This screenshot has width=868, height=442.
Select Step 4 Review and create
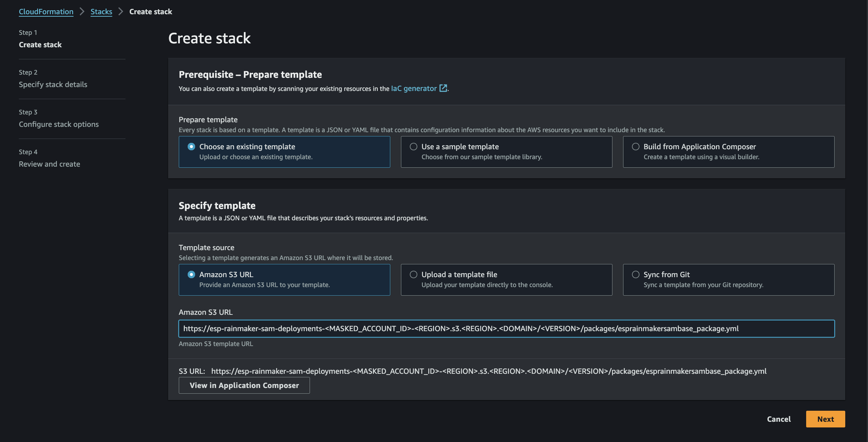[49, 164]
